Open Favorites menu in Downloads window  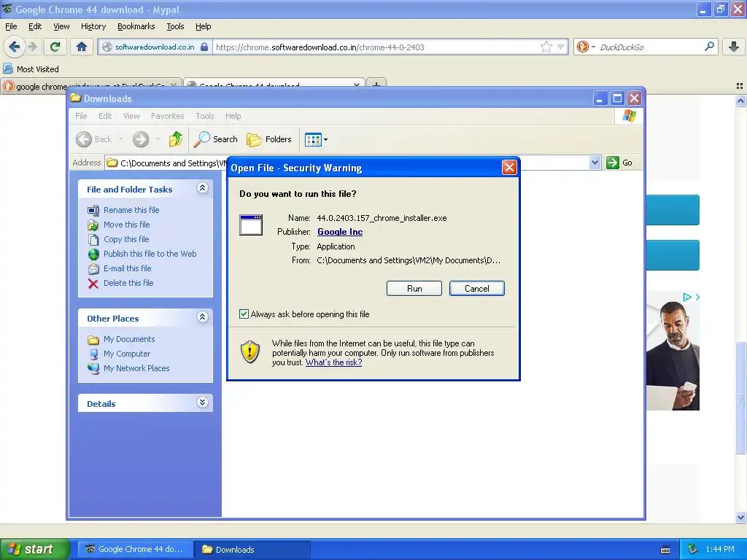click(x=167, y=116)
